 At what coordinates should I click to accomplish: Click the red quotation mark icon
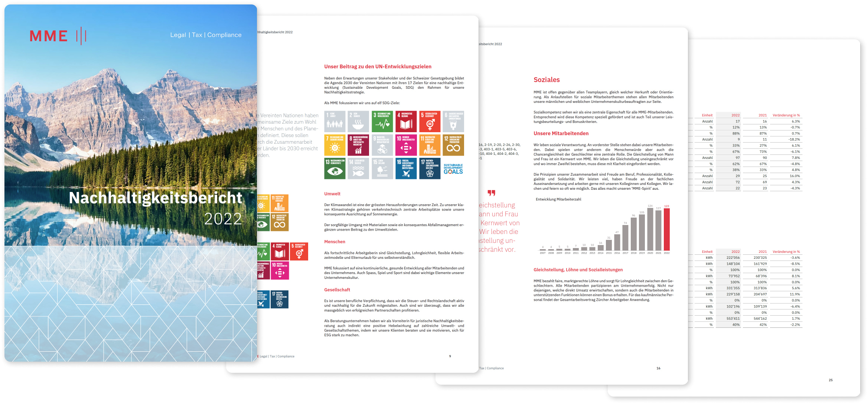coord(491,193)
